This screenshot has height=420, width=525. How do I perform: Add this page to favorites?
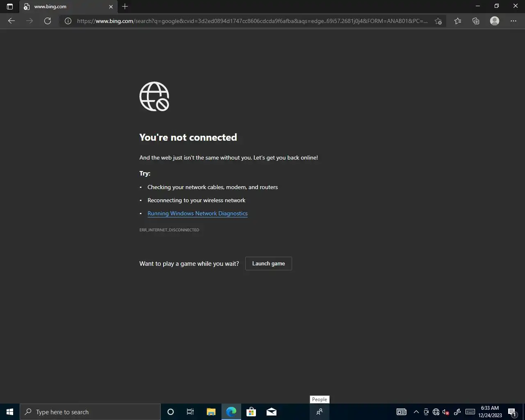(x=438, y=21)
